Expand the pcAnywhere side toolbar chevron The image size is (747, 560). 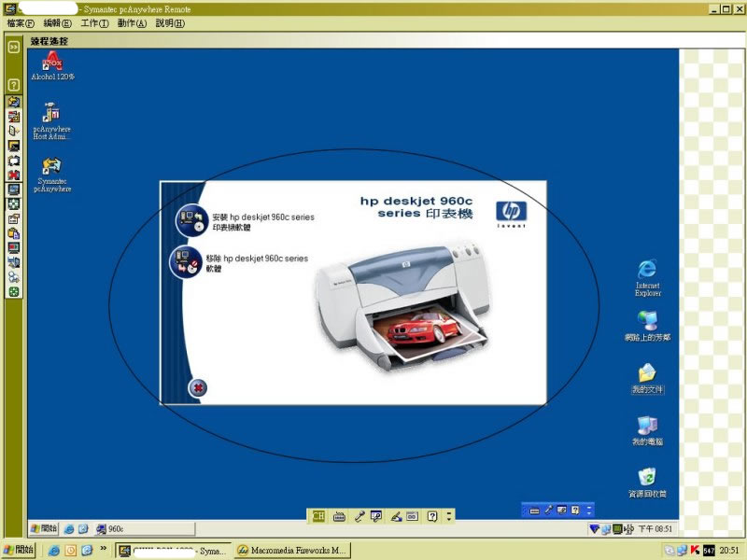pyautogui.click(x=14, y=47)
